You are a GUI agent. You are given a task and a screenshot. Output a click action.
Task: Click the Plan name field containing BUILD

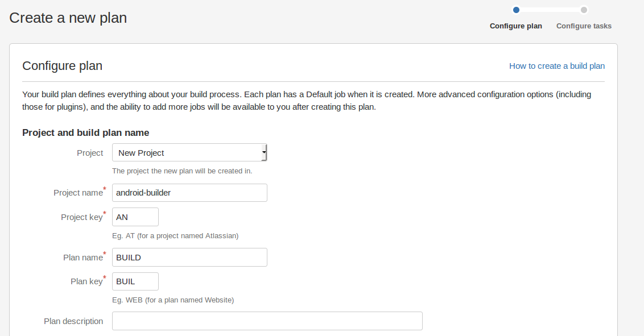pyautogui.click(x=189, y=258)
